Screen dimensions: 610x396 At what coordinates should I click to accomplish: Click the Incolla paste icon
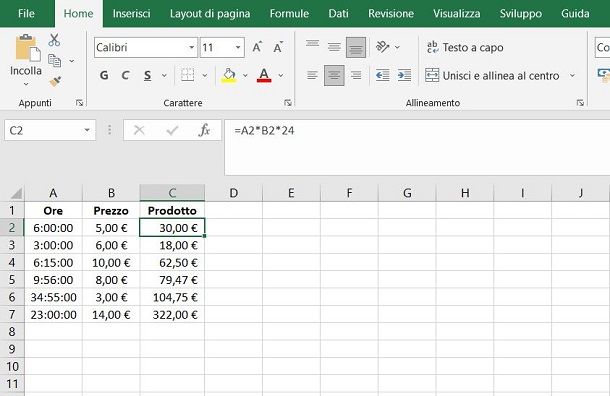pos(27,48)
